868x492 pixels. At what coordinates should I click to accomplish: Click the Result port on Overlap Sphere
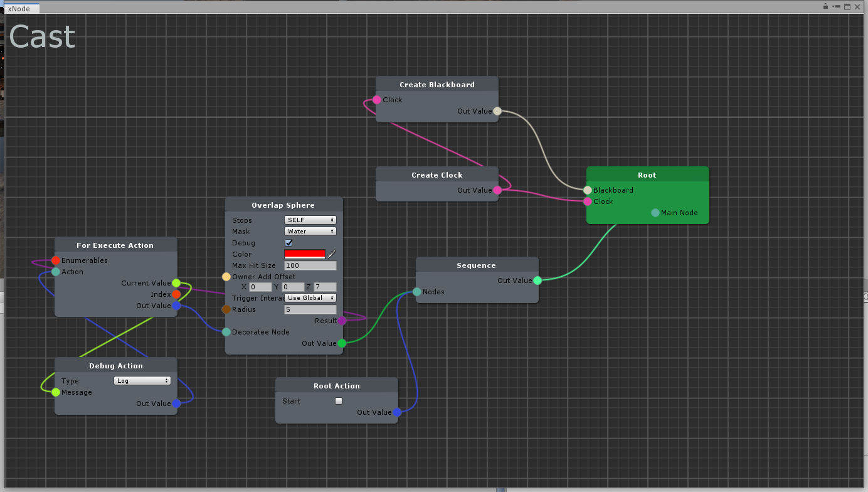tap(342, 321)
